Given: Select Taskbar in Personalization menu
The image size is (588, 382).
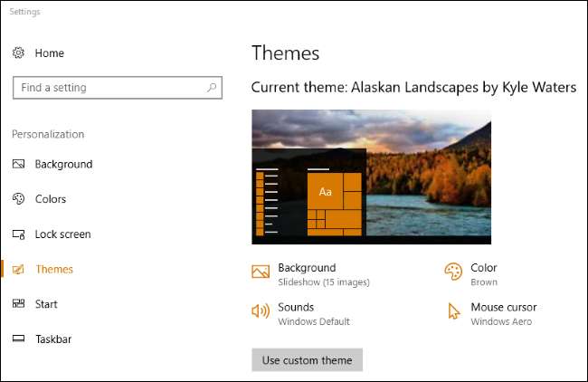Looking at the screenshot, I should coord(53,339).
